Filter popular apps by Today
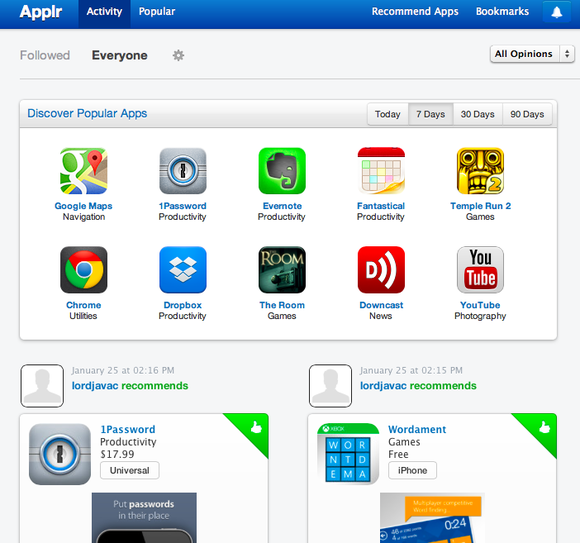 pyautogui.click(x=388, y=114)
